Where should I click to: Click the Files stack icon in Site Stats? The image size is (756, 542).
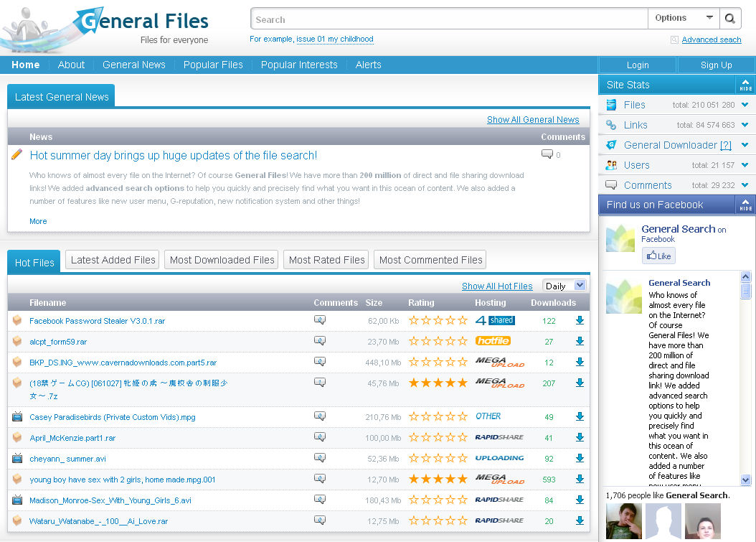coord(611,105)
